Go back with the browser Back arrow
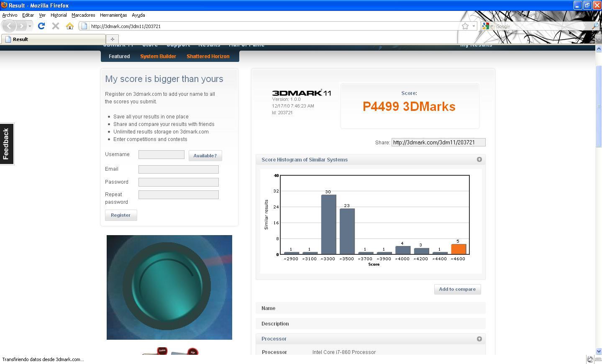Screen dimensions: 602x364 pyautogui.click(x=9, y=26)
